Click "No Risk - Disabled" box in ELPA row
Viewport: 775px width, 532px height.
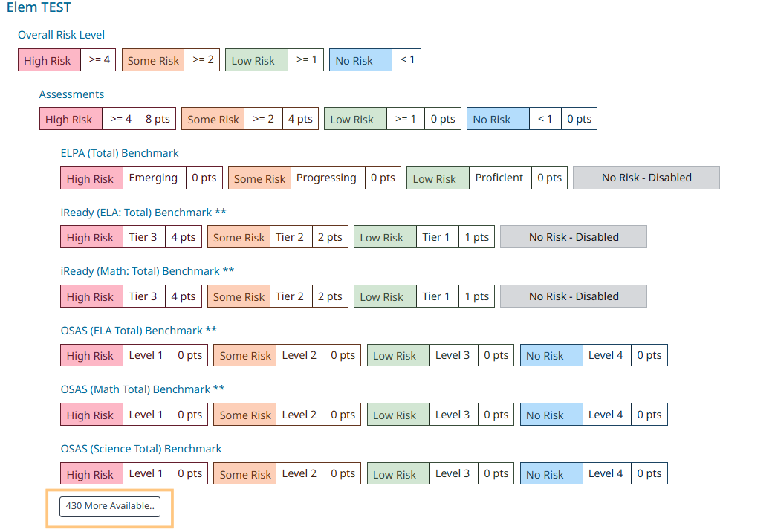pyautogui.click(x=646, y=178)
